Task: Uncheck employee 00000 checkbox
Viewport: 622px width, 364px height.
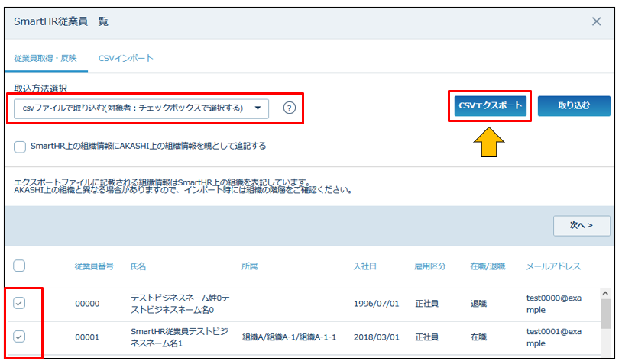Action: pyautogui.click(x=19, y=304)
